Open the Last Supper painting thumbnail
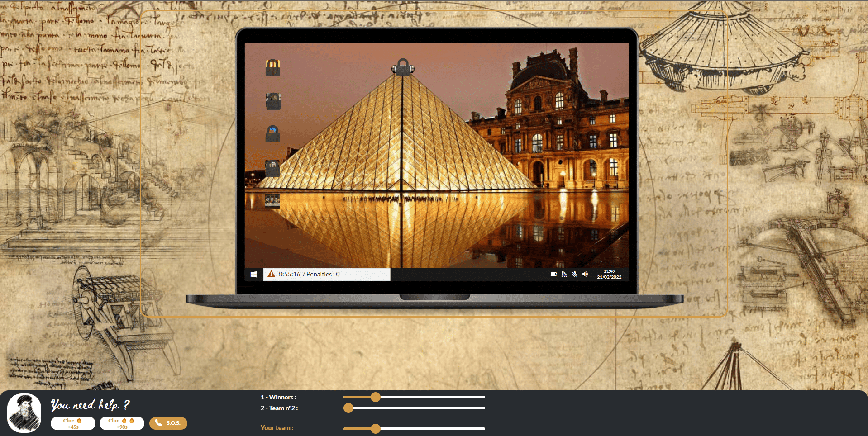Screen dimensions: 868x436 (x=272, y=200)
